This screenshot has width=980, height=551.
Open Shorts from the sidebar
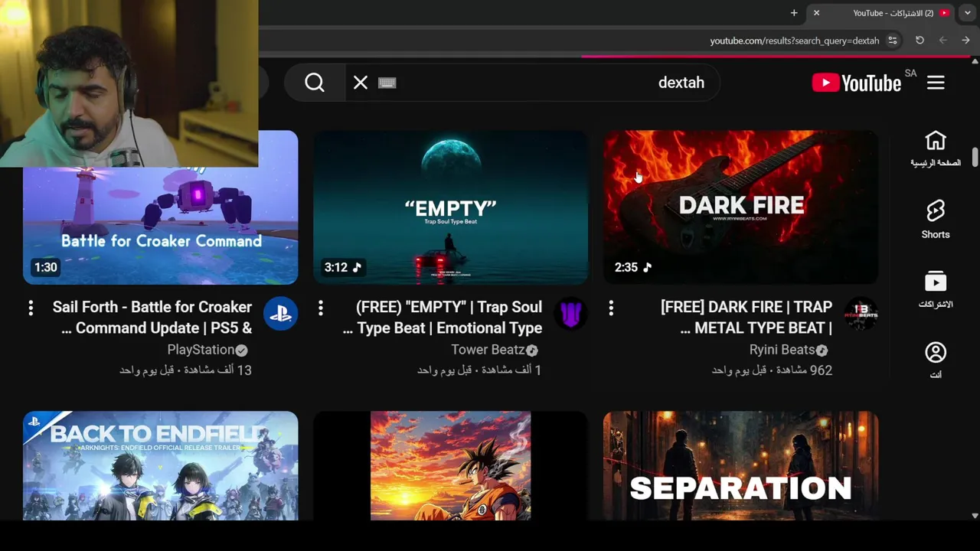click(x=936, y=220)
